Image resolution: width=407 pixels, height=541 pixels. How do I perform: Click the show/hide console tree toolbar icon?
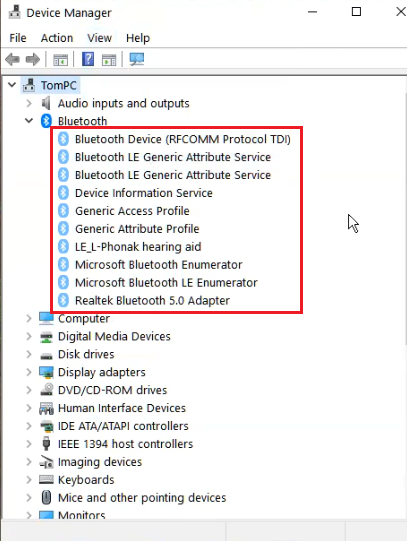[x=60, y=60]
